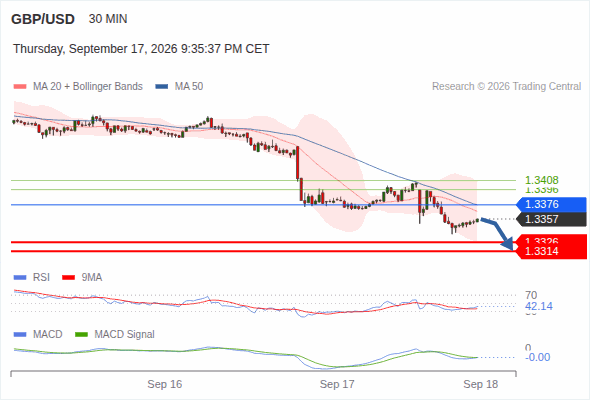Click the MA 50 legend label
Image resolution: width=590 pixels, height=400 pixels.
pos(189,87)
